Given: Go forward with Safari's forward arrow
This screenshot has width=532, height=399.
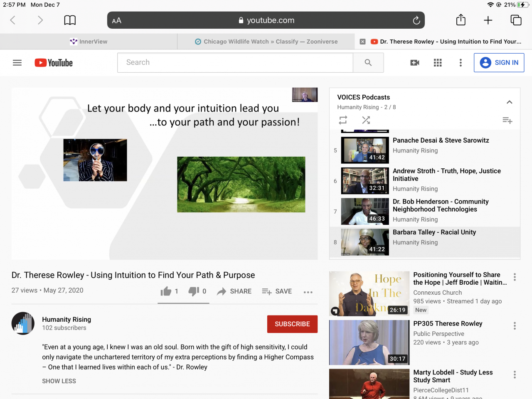Looking at the screenshot, I should pyautogui.click(x=40, y=20).
